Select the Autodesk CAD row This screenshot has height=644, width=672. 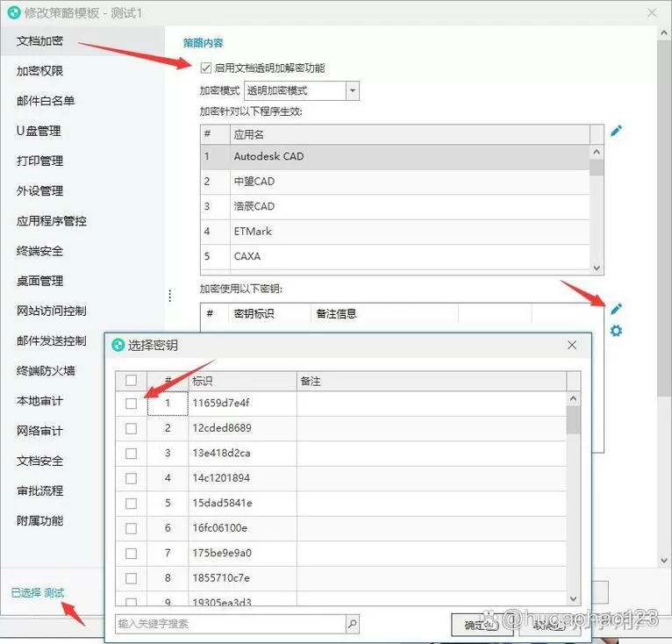click(x=395, y=157)
